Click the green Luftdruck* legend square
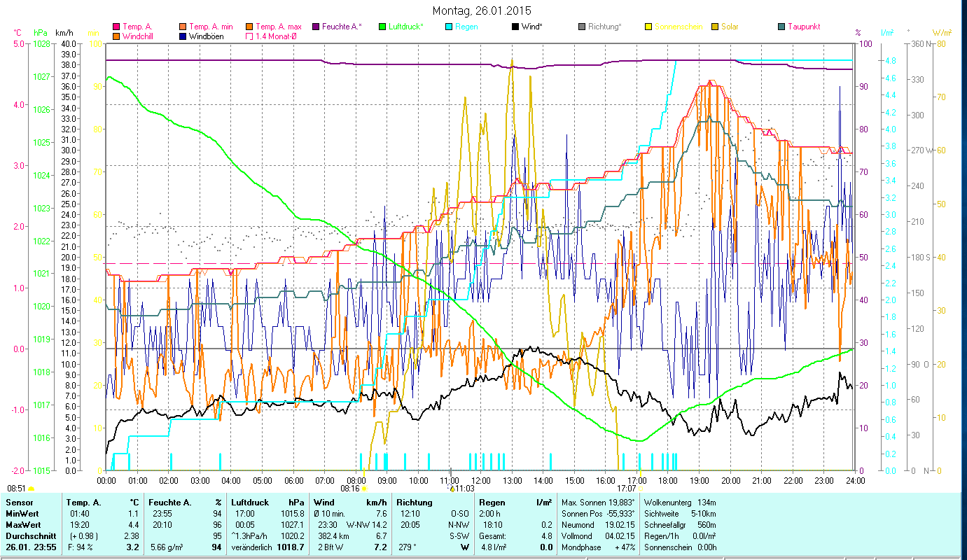 point(382,27)
